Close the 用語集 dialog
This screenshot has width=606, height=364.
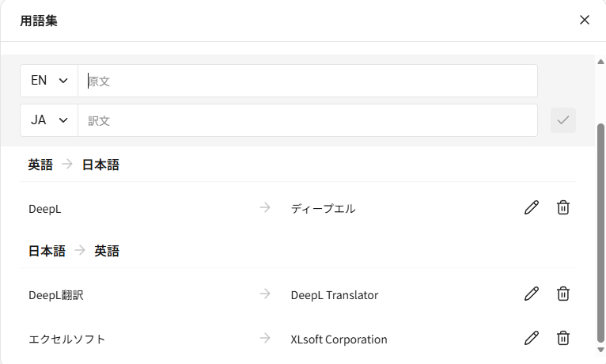click(x=585, y=20)
